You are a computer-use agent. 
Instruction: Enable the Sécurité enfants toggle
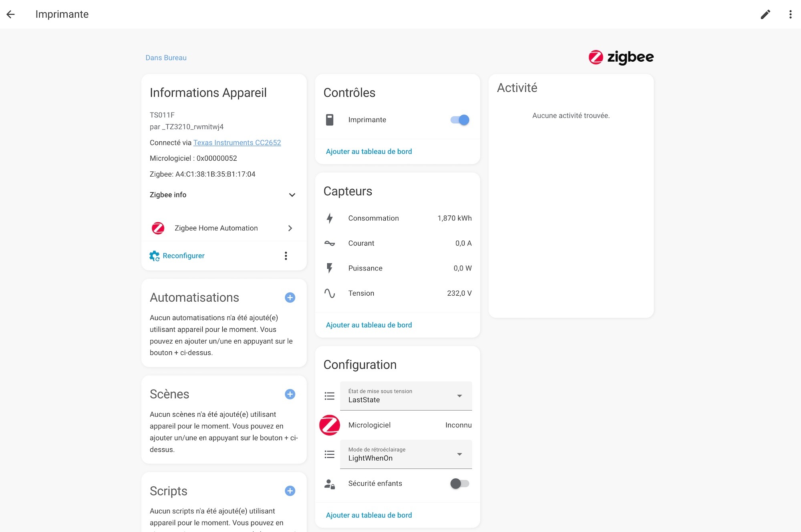point(459,484)
